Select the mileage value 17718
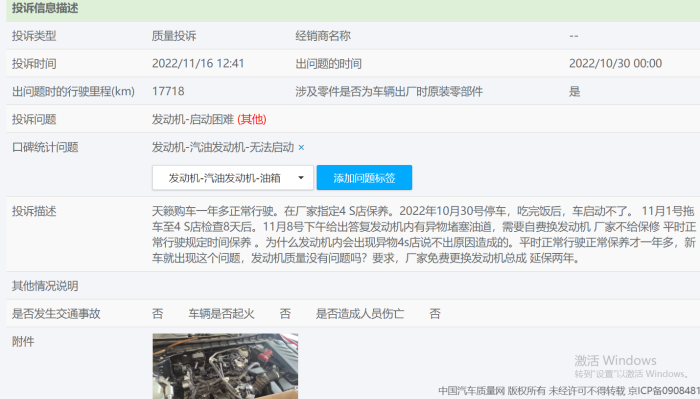The height and width of the screenshot is (399, 700). click(168, 91)
